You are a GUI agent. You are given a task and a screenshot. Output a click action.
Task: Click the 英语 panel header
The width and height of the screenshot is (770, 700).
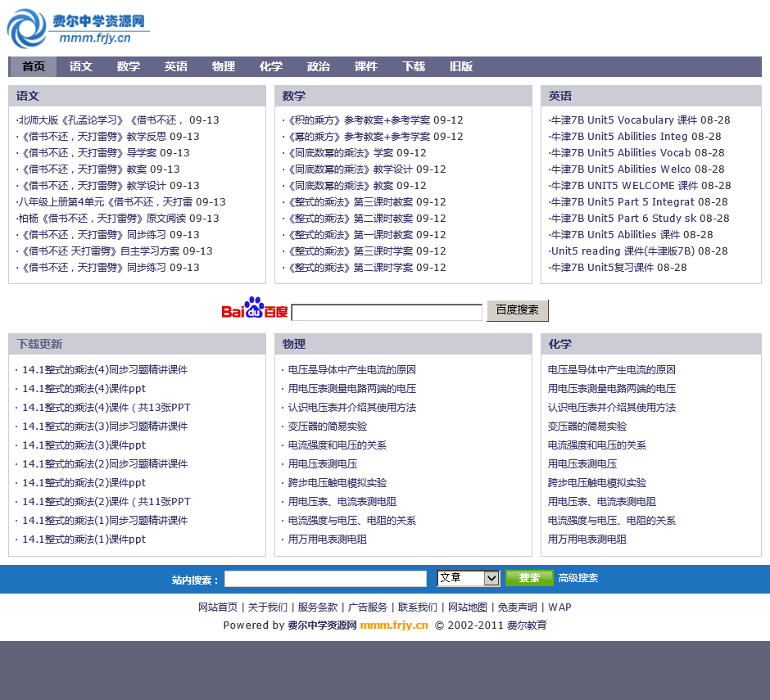[560, 97]
